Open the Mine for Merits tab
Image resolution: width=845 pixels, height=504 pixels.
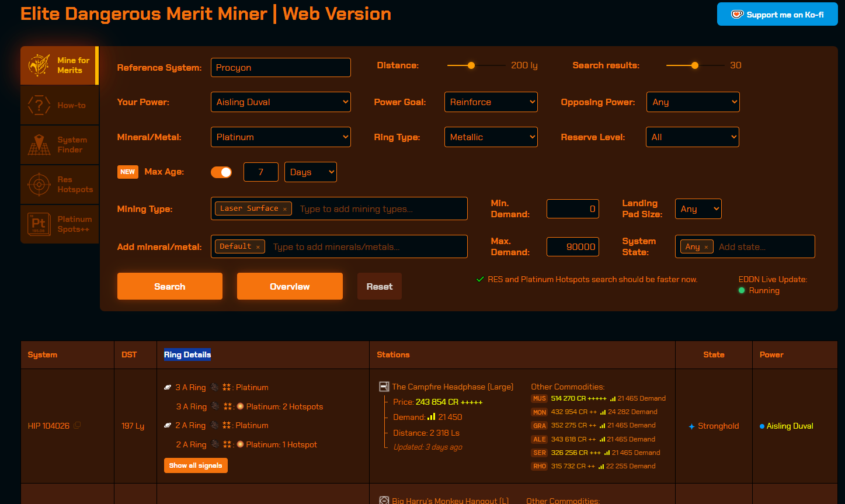[x=59, y=65]
